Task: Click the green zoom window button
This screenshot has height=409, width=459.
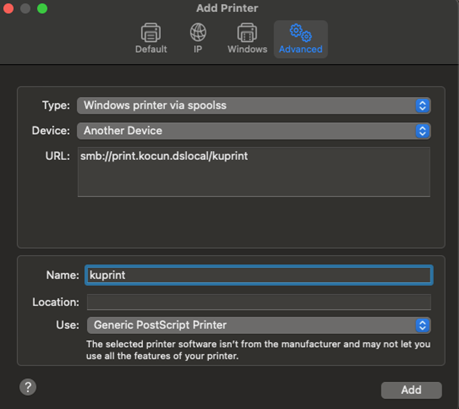Action: tap(42, 8)
